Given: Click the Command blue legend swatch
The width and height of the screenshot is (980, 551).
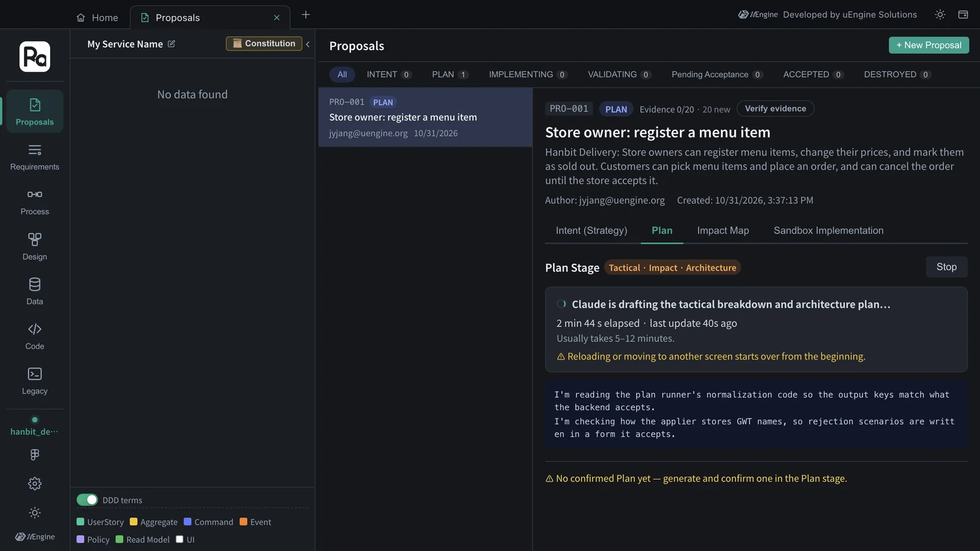Looking at the screenshot, I should coord(187,522).
